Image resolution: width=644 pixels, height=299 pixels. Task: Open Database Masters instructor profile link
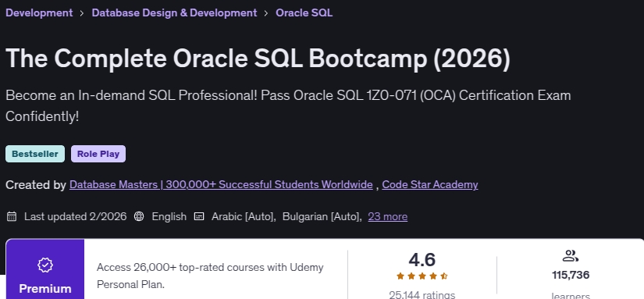[221, 185]
